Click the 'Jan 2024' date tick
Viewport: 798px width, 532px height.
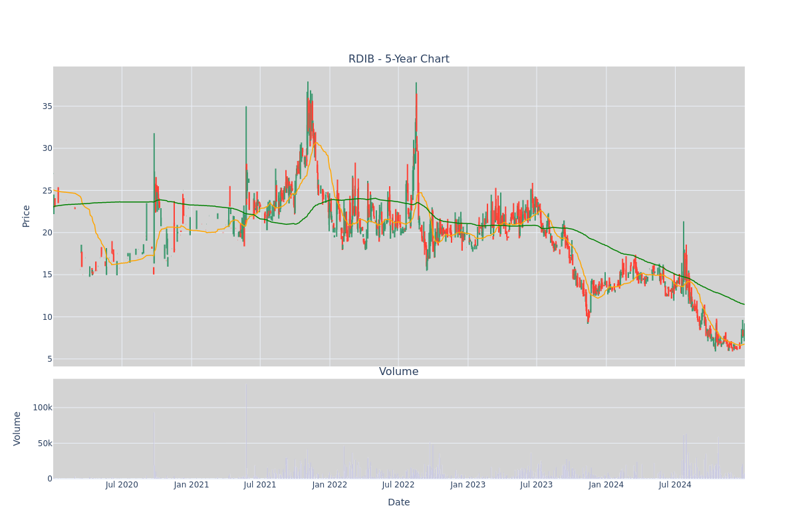pyautogui.click(x=606, y=485)
